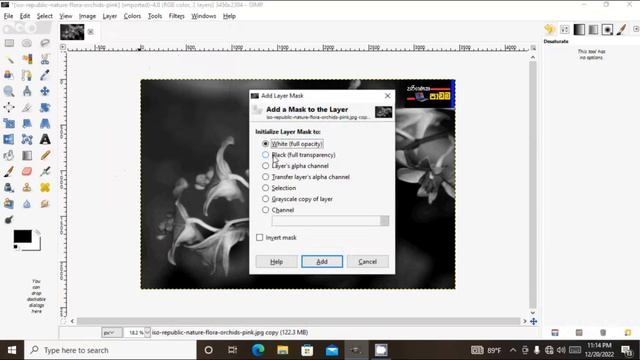Open the Windows menu

(x=204, y=16)
